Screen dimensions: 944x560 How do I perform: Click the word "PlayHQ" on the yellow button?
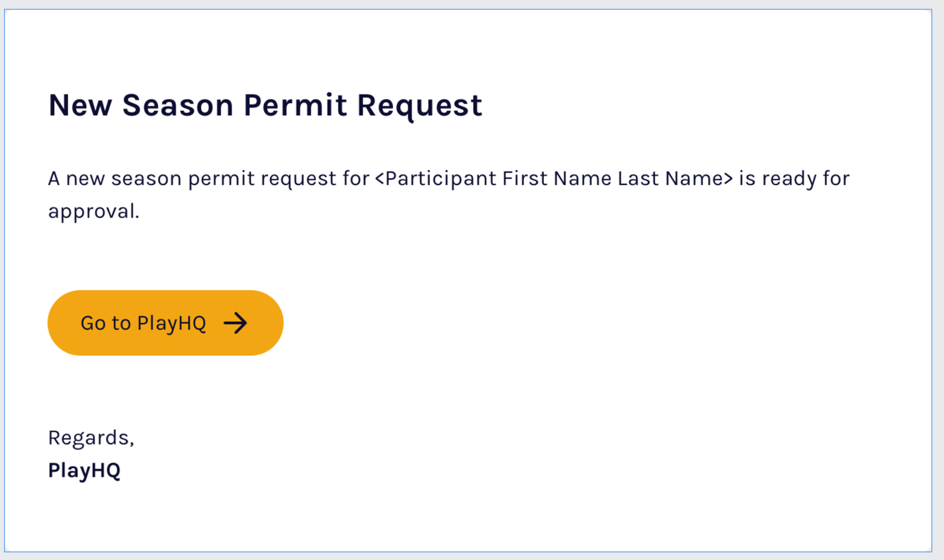coord(171,323)
